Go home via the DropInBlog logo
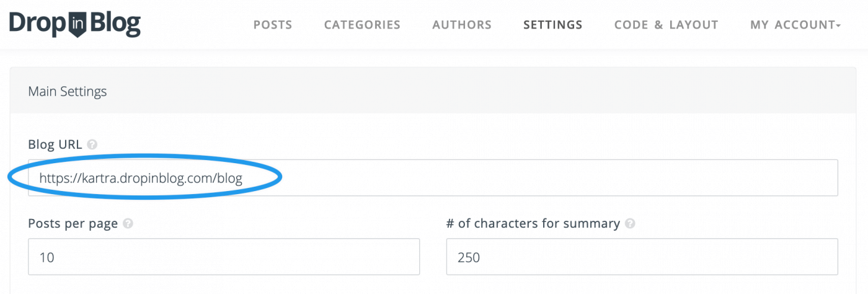The width and height of the screenshot is (868, 294). [75, 24]
